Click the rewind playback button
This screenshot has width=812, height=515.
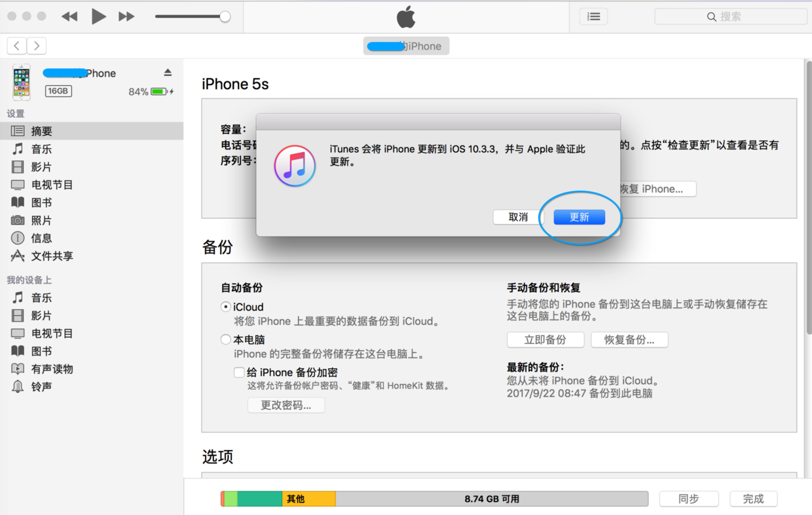(69, 16)
